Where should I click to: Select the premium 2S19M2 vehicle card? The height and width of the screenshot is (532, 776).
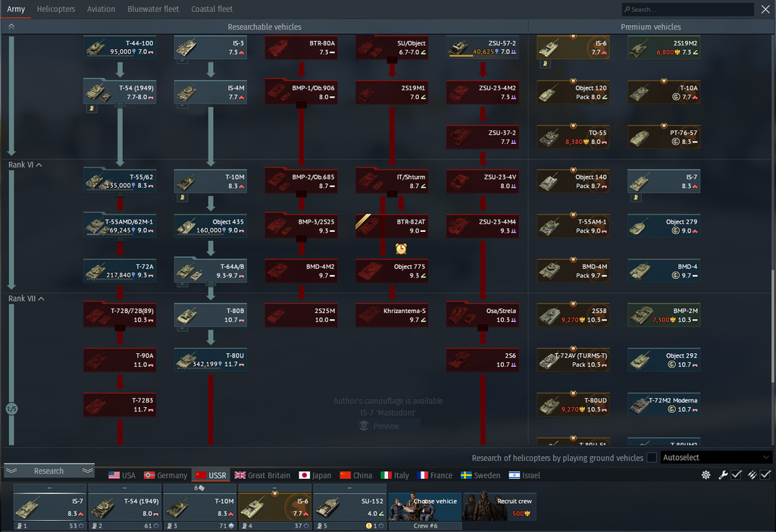[664, 48]
